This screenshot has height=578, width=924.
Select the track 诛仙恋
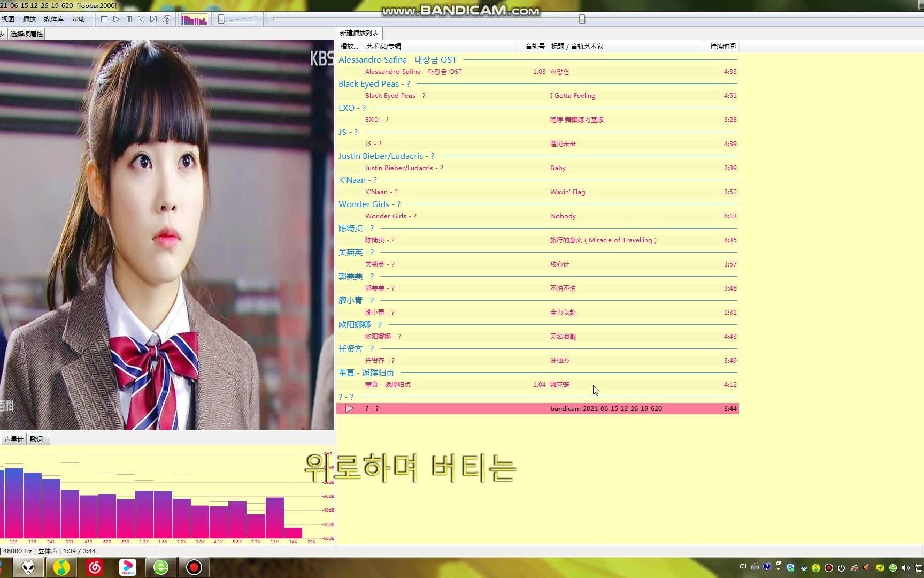click(537, 361)
